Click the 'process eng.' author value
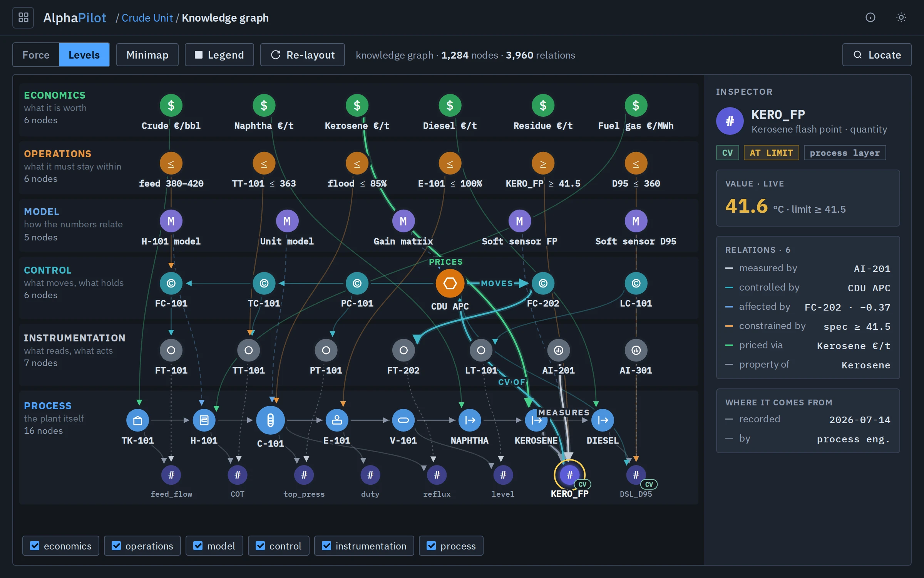The image size is (924, 578). click(x=854, y=439)
